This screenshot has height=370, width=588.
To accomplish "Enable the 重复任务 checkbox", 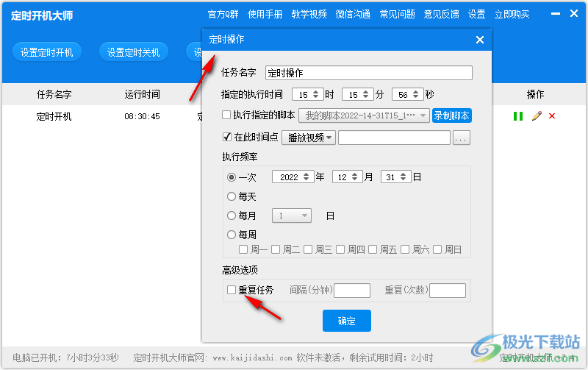I will point(232,290).
